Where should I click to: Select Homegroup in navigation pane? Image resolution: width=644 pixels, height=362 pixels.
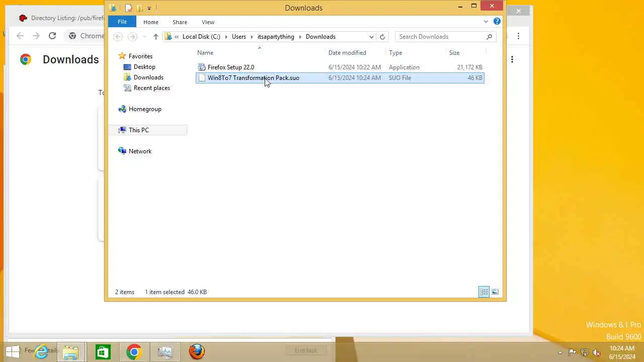click(145, 109)
